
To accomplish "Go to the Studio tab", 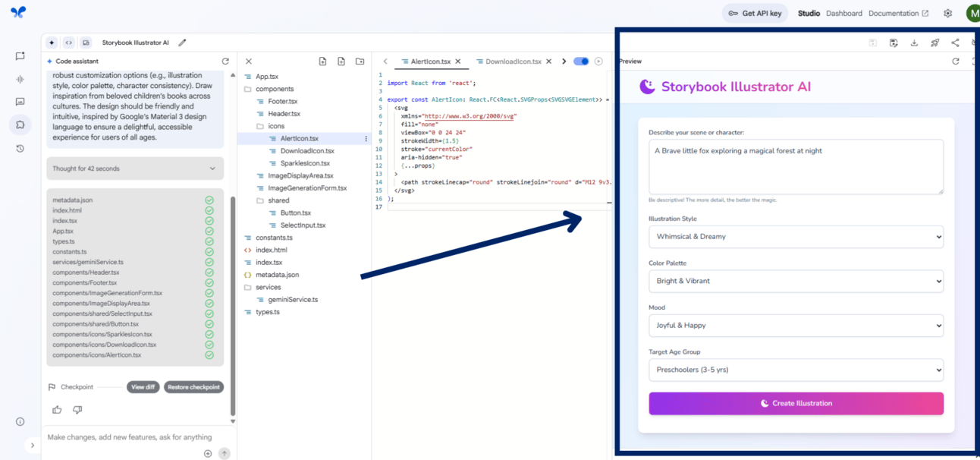I will coord(809,13).
